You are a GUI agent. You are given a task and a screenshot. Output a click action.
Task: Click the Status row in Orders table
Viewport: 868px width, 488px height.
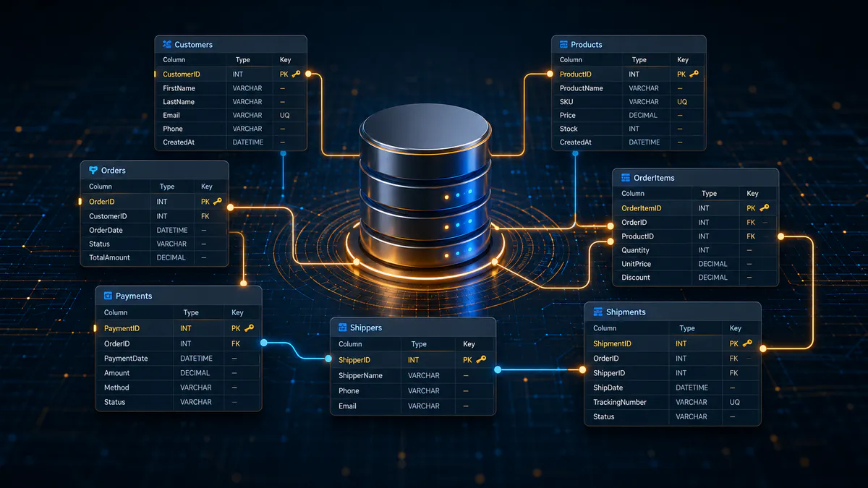pos(155,244)
